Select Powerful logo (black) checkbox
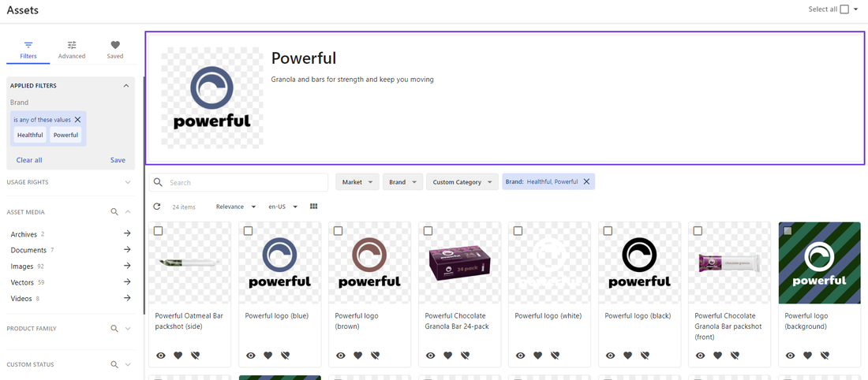Viewport: 868px width, 380px height. point(608,231)
